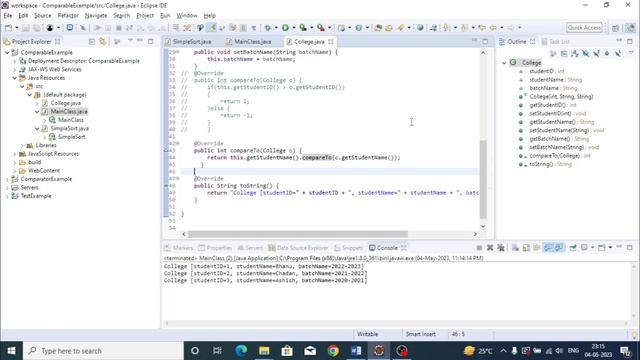Toggle Pin Console in Console toolbar
The width and height of the screenshot is (640, 360).
point(573,248)
